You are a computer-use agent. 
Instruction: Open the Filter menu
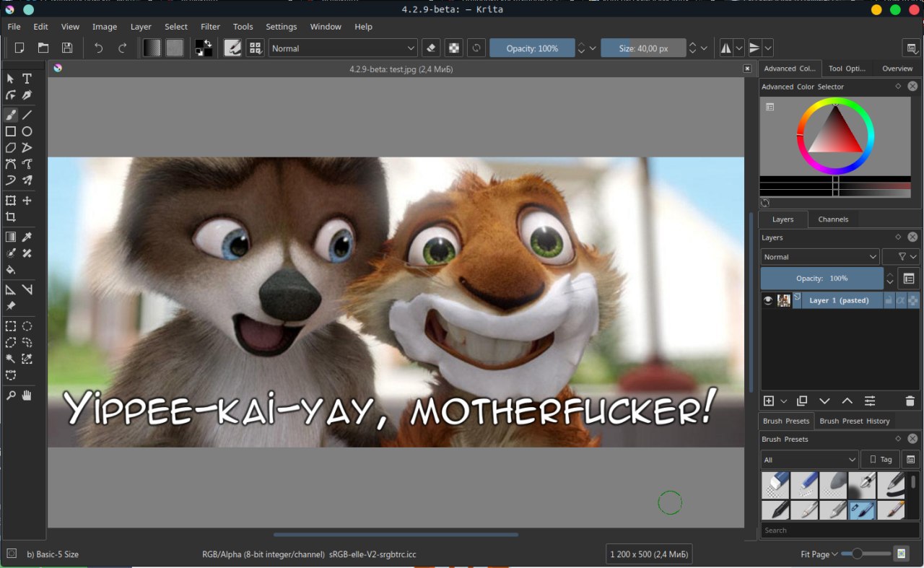[210, 27]
